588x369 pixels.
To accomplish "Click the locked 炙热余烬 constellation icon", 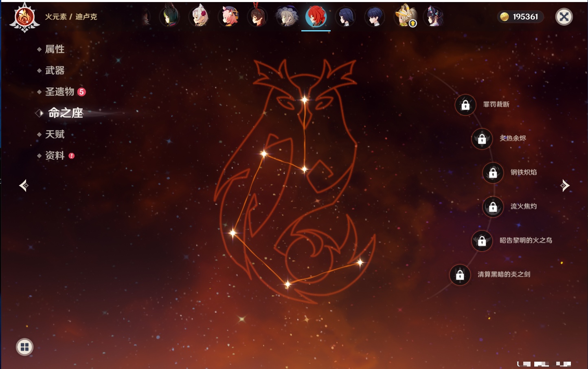I will pos(482,139).
